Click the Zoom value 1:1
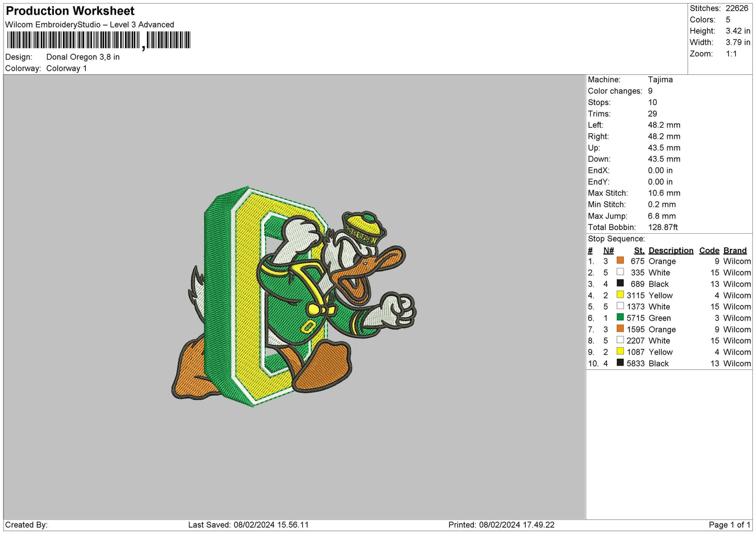Image resolution: width=756 pixels, height=534 pixels. (731, 54)
